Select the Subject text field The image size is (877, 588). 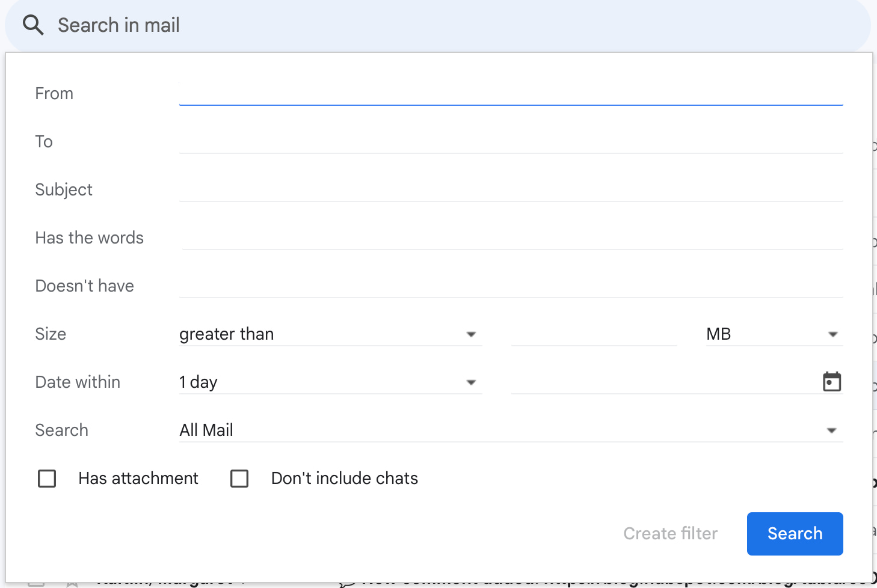click(x=510, y=190)
